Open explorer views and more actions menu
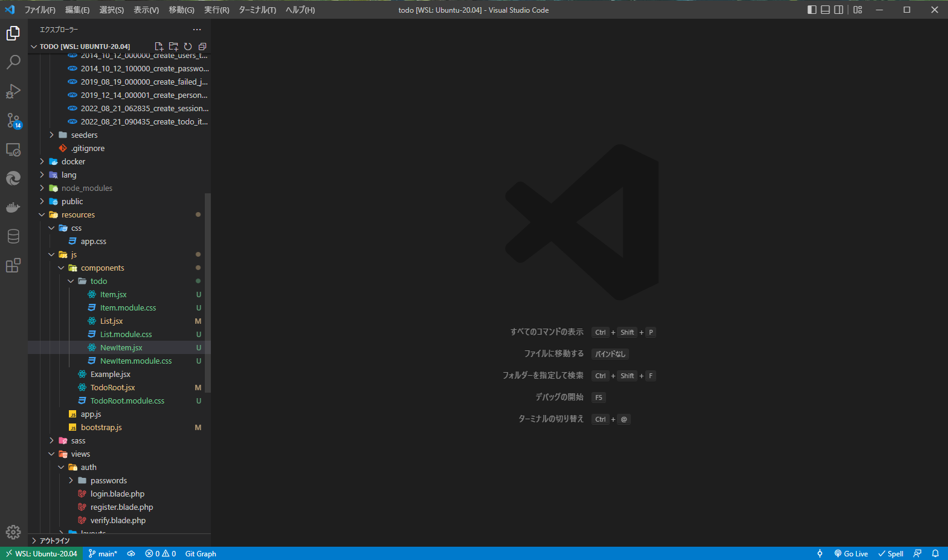The height and width of the screenshot is (560, 948). 197,30
